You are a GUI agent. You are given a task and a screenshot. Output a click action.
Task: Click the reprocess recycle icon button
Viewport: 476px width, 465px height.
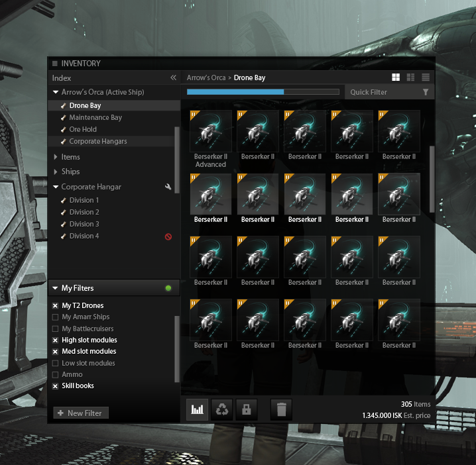click(222, 409)
